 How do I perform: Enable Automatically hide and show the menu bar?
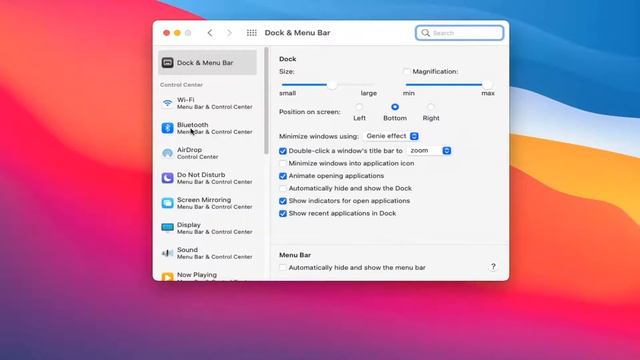(x=283, y=267)
